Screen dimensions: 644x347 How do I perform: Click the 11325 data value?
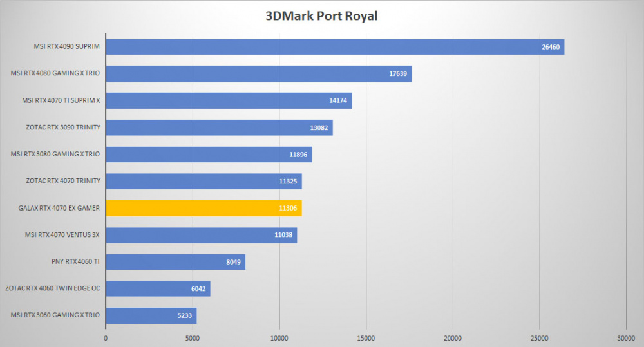288,182
